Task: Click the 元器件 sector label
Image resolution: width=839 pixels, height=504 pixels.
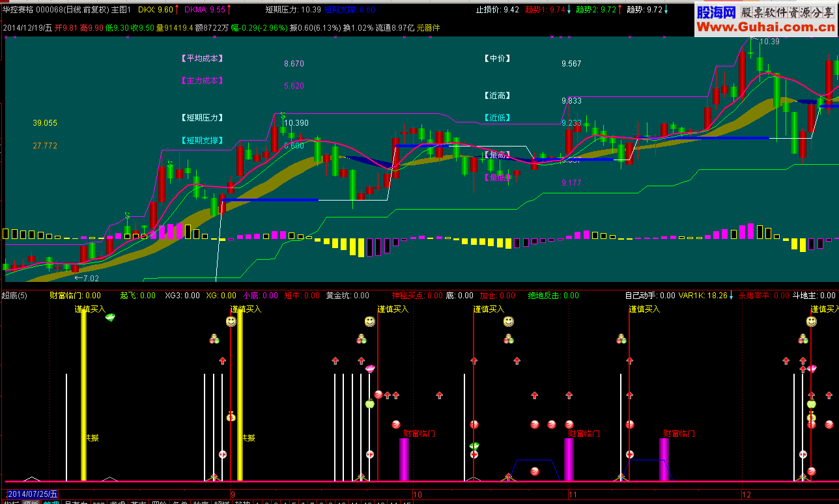Action: pos(429,28)
